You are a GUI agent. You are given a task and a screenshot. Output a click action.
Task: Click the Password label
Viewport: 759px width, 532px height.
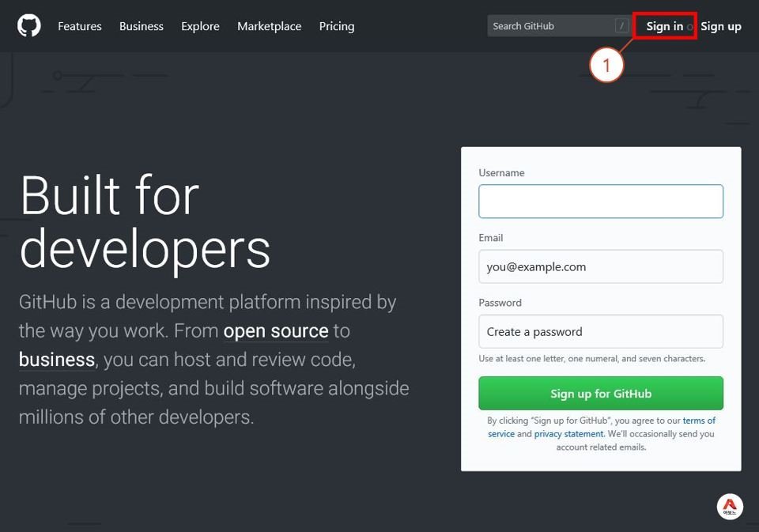(x=500, y=303)
